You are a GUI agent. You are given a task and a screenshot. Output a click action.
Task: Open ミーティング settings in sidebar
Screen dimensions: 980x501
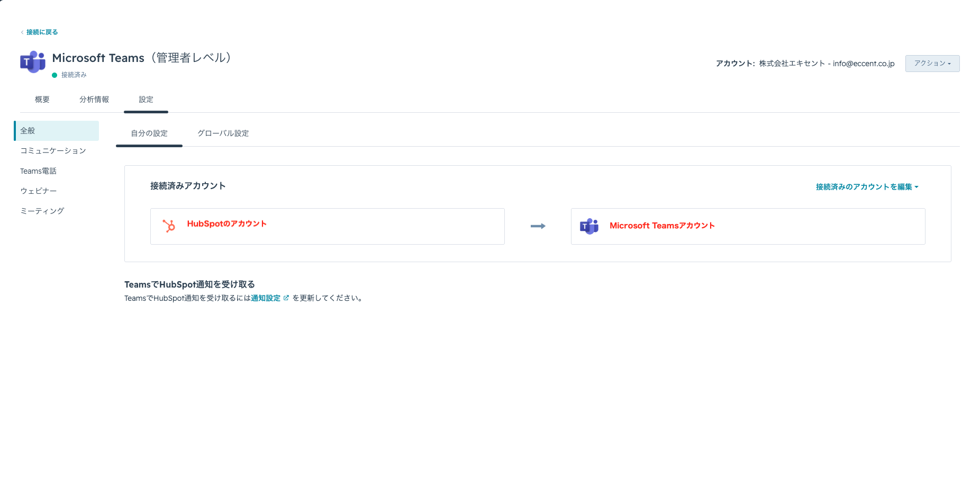pyautogui.click(x=57, y=211)
